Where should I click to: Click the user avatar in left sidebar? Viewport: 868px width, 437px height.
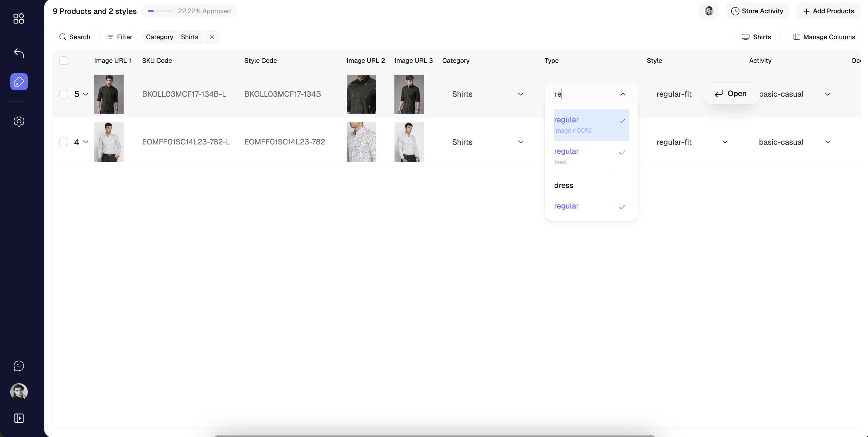tap(19, 392)
